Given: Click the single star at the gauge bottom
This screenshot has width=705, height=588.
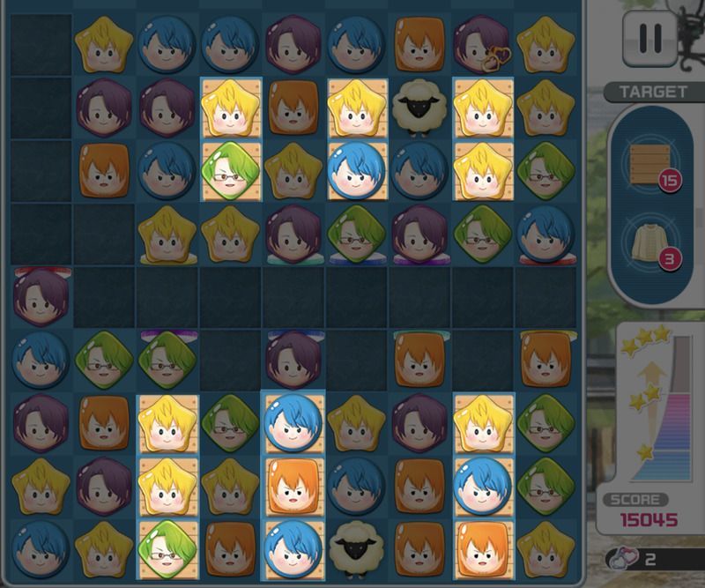Looking at the screenshot, I should [645, 451].
